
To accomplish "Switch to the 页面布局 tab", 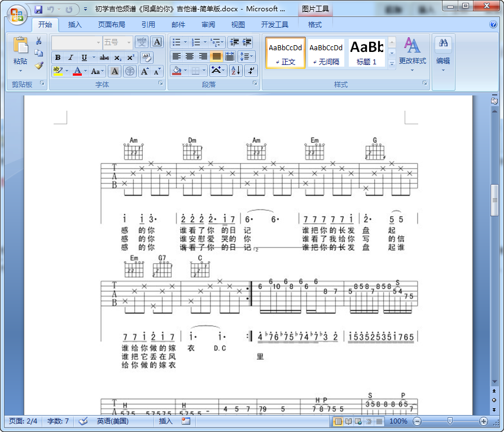I will coord(112,25).
